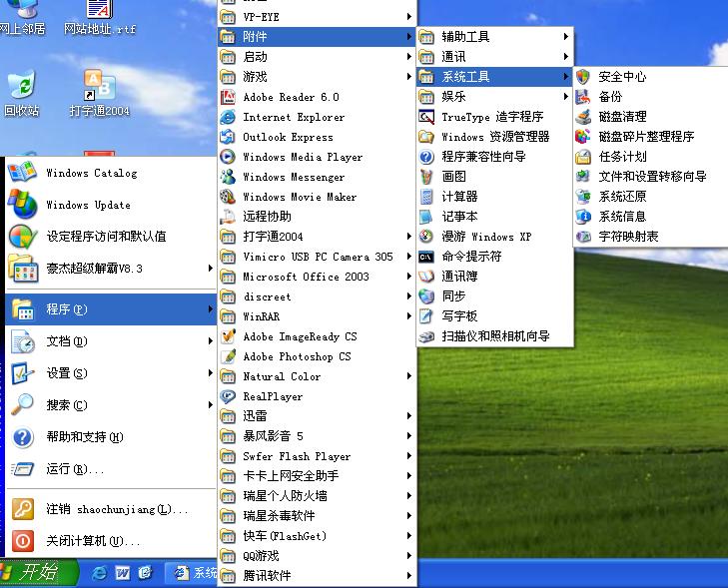Launch 文件和设置转移向导 icon

[x=582, y=177]
